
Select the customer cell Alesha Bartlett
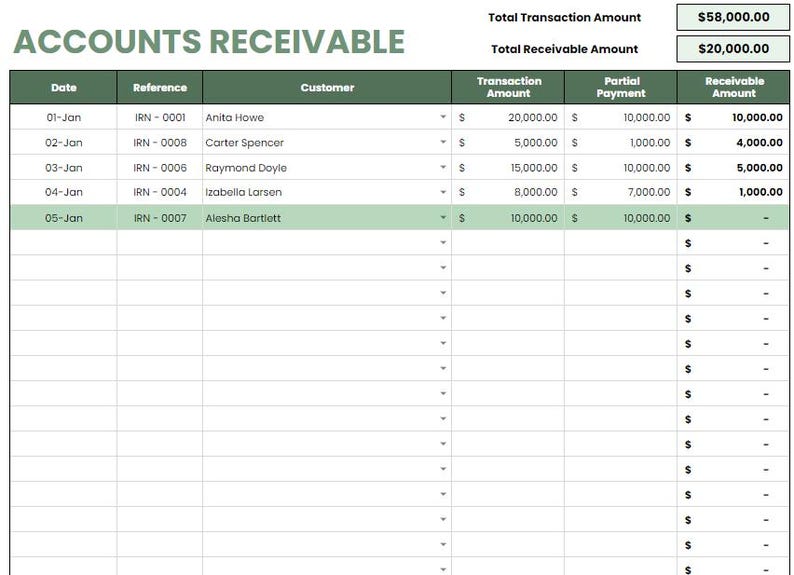click(x=327, y=218)
